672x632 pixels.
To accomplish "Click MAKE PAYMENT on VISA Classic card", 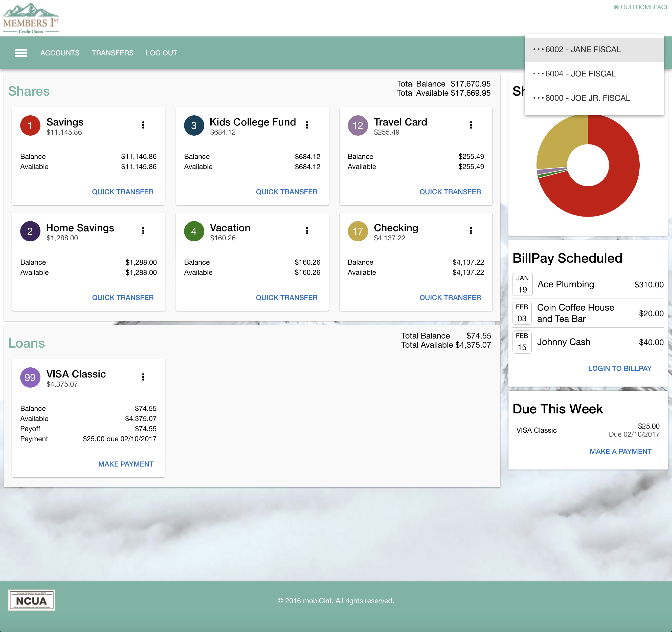I will (x=126, y=464).
